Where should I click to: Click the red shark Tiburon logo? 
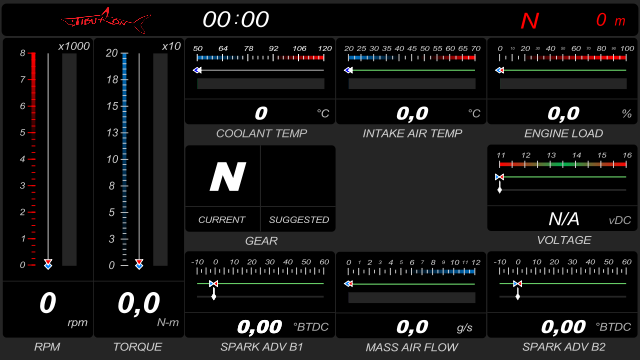click(106, 20)
